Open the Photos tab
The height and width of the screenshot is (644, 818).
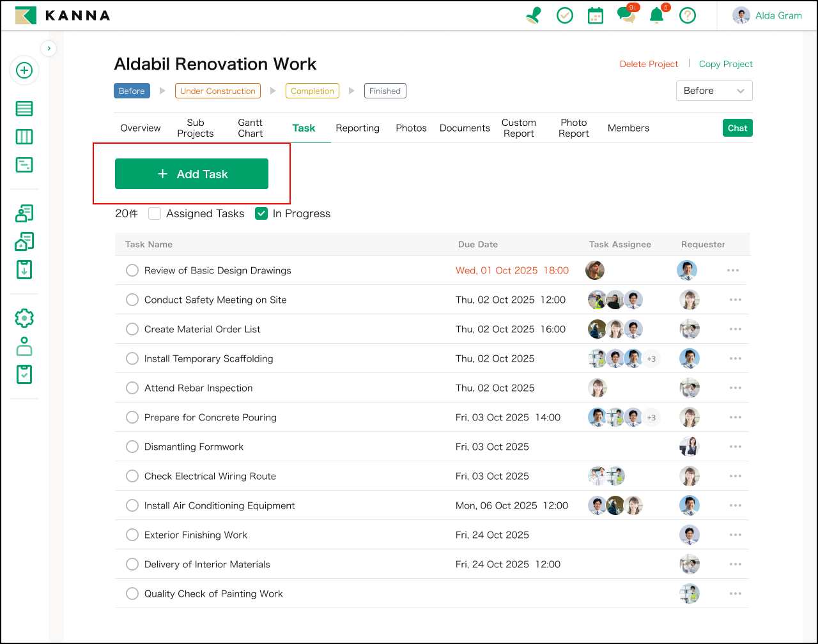411,128
